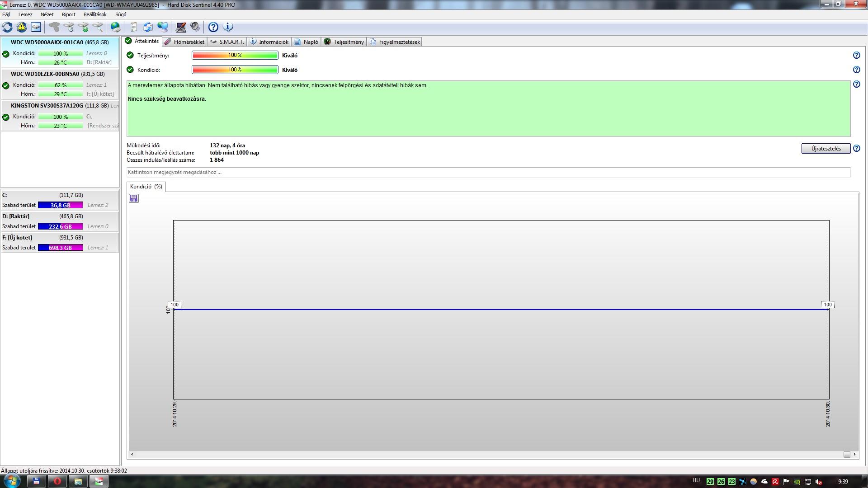This screenshot has width=868, height=488.
Task: Click the report document toolbar icon
Action: point(133,27)
